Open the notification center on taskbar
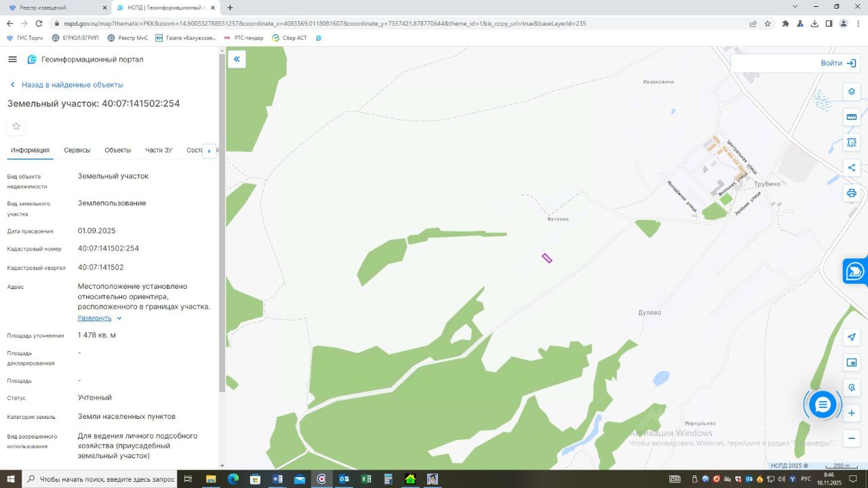Viewport: 868px width, 488px height. point(856,479)
